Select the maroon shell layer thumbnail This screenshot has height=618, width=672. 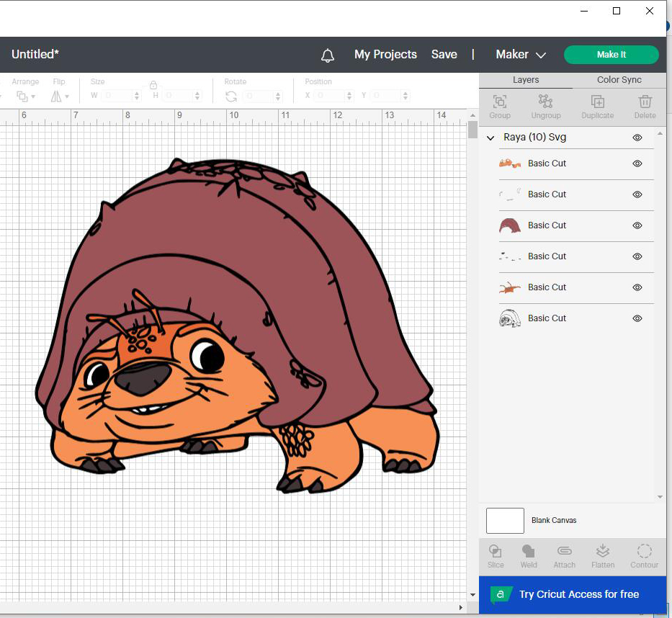[x=510, y=225]
